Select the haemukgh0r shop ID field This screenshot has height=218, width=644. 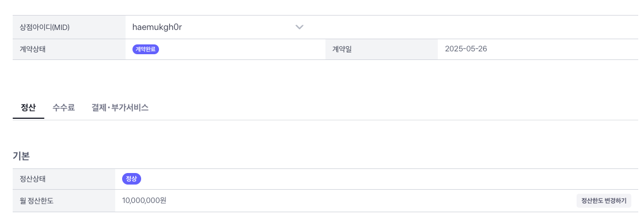pyautogui.click(x=218, y=27)
